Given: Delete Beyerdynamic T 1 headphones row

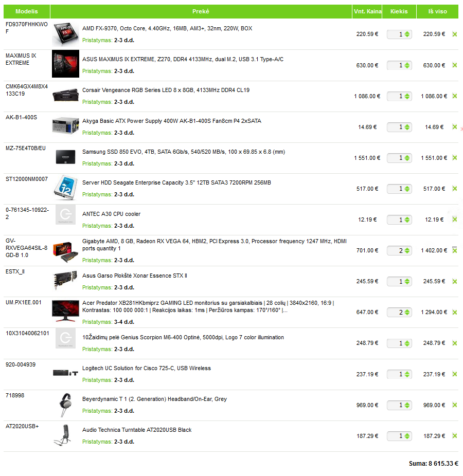Looking at the screenshot, I should tap(454, 405).
